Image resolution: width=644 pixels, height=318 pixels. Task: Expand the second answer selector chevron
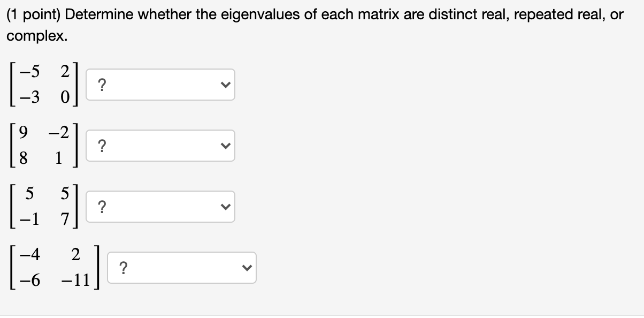226,145
